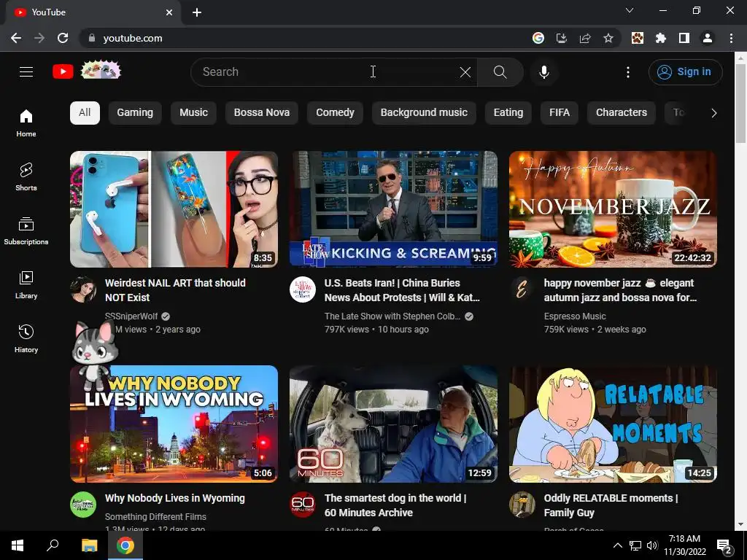Click Espresso Music channel name
The height and width of the screenshot is (560, 747).
coord(575,316)
